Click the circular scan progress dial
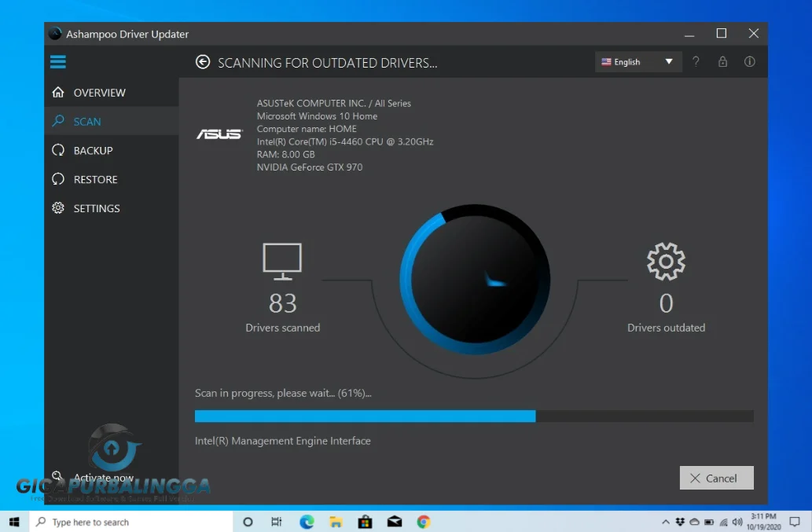Screen dimensions: 812x532 475,280
